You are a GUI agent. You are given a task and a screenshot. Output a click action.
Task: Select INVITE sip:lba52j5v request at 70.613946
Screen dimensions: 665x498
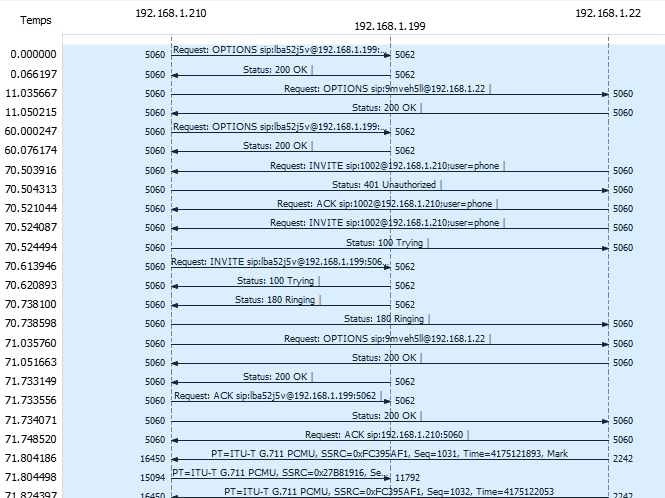click(276, 262)
